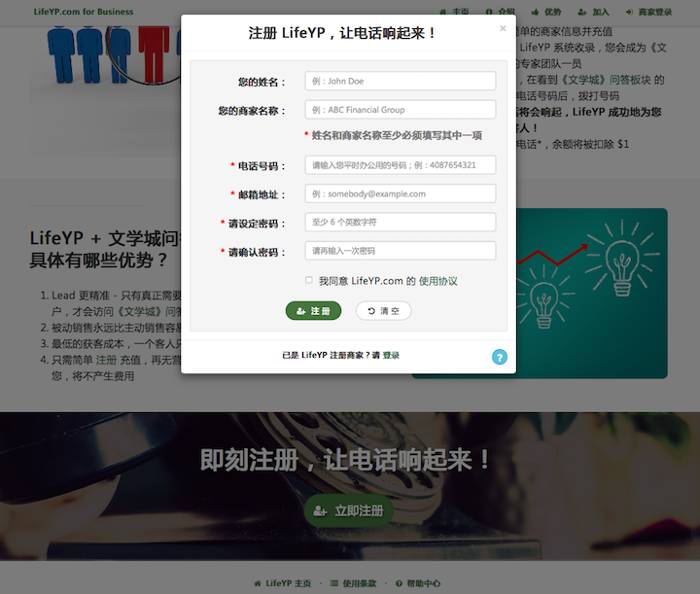
Task: Click the user-plus icon on 立即注册 button
Action: pos(320,511)
